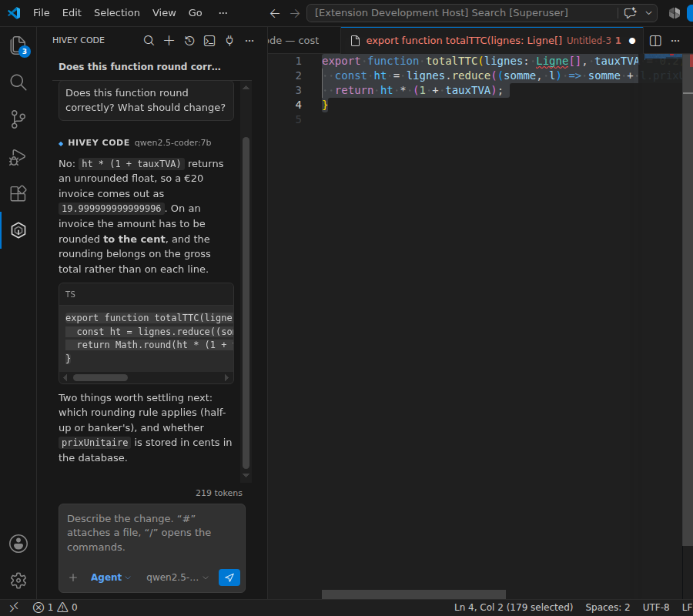Screen dimensions: 693x616
Task: Start a new chat with plus icon
Action: pyautogui.click(x=169, y=41)
